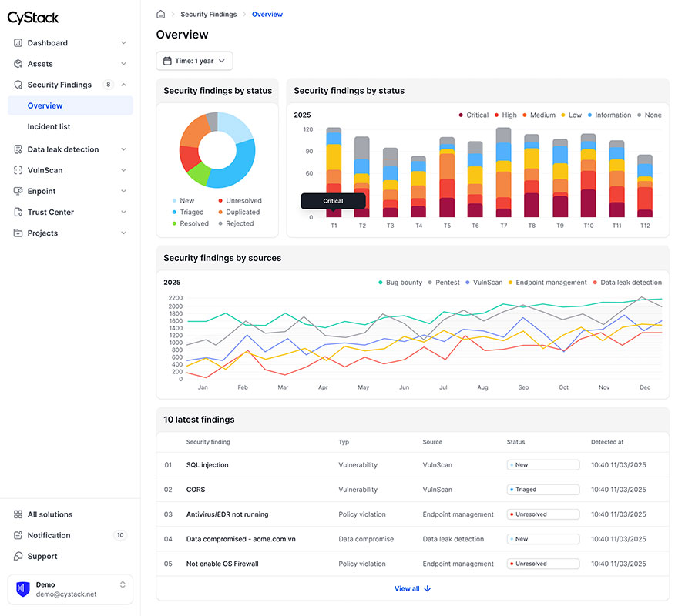Screen dimensions: 685x616
Task: Open the Enpoint sidebar menu
Action: click(42, 191)
